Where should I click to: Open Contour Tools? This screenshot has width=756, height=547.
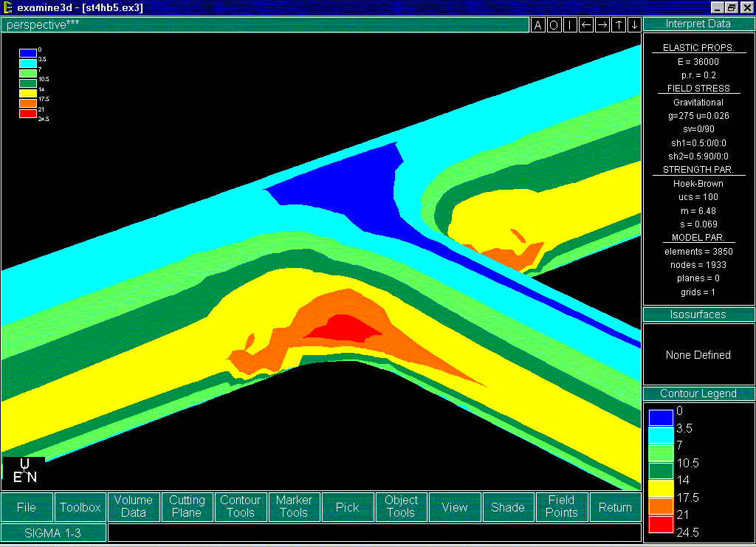(241, 506)
